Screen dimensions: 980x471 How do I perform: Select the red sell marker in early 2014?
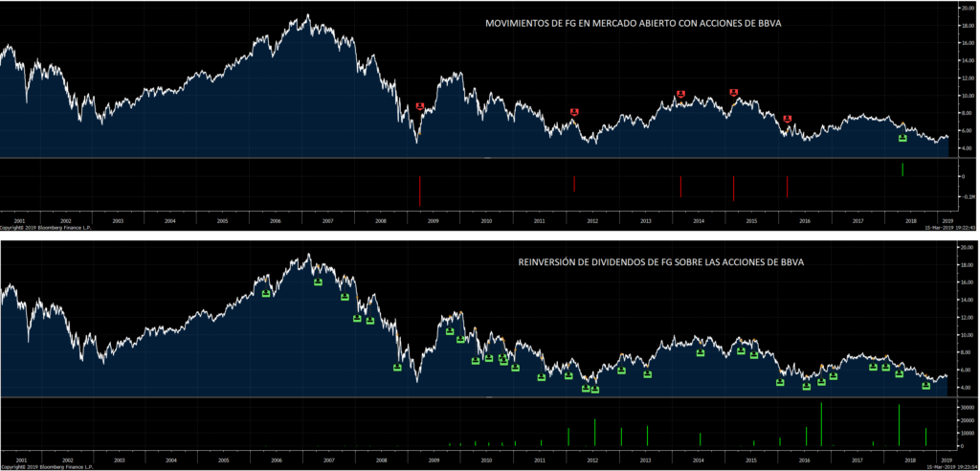(680, 94)
